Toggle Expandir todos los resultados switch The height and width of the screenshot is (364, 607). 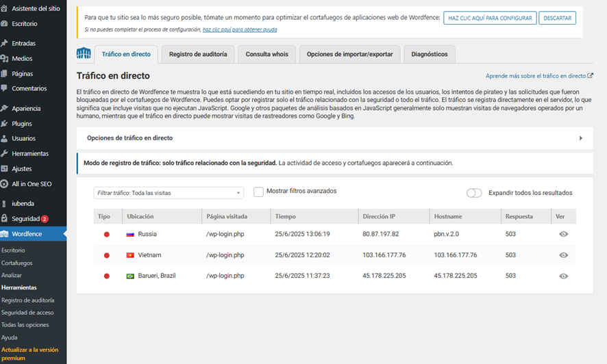[x=474, y=193]
